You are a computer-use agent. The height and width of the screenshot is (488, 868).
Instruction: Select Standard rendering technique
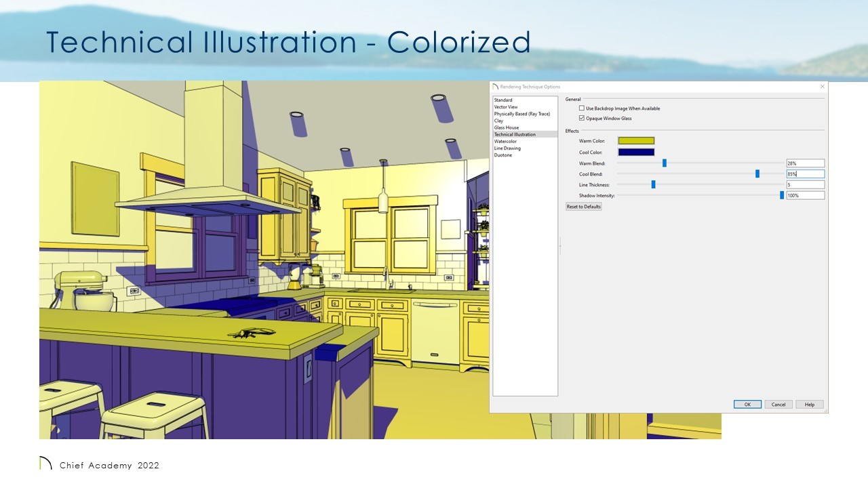point(503,100)
